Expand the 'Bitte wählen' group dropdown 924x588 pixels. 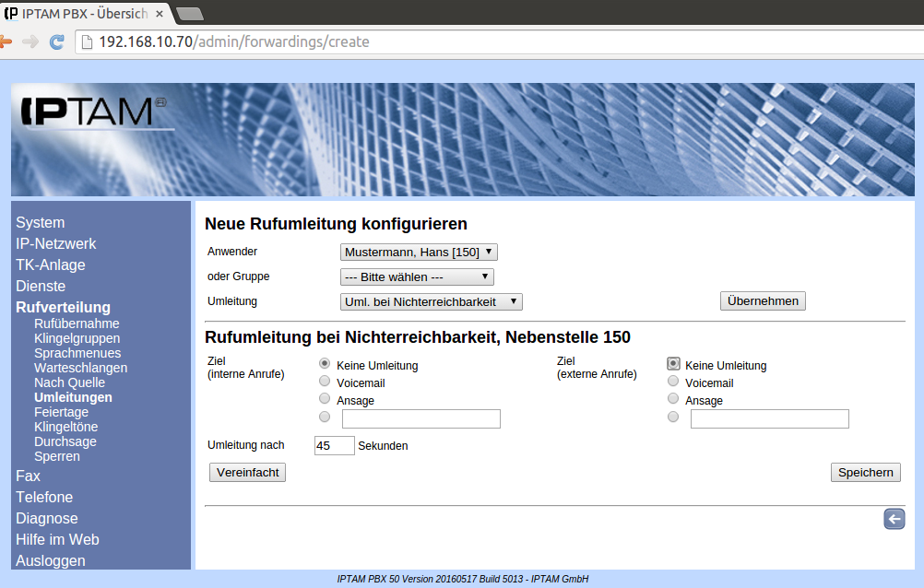[417, 277]
